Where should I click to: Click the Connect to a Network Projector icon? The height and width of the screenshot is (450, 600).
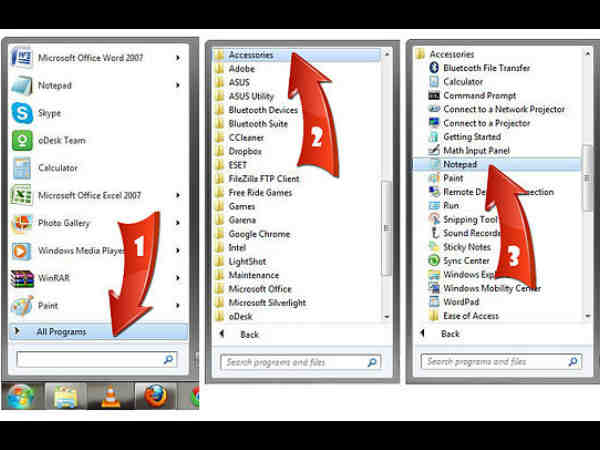click(x=434, y=109)
